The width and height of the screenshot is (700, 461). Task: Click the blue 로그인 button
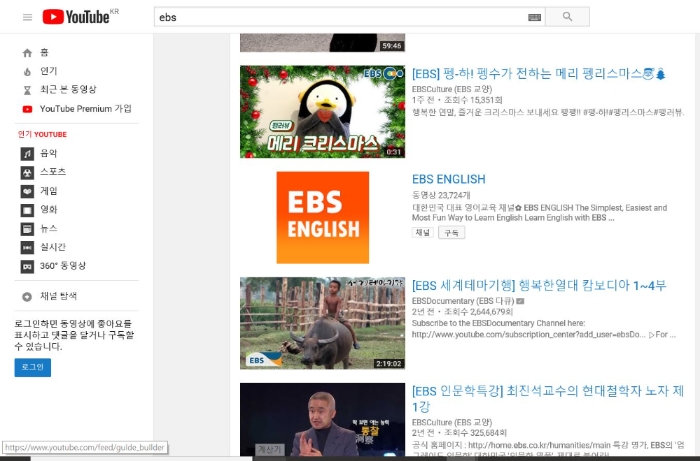click(32, 367)
